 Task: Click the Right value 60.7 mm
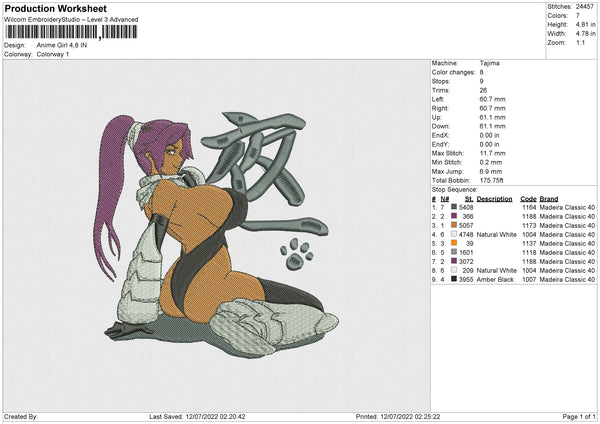[492, 108]
